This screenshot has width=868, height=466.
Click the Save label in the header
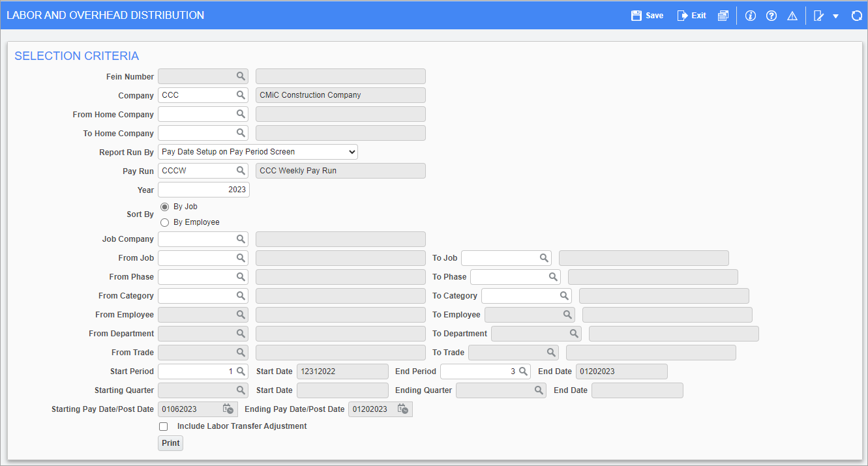click(655, 16)
